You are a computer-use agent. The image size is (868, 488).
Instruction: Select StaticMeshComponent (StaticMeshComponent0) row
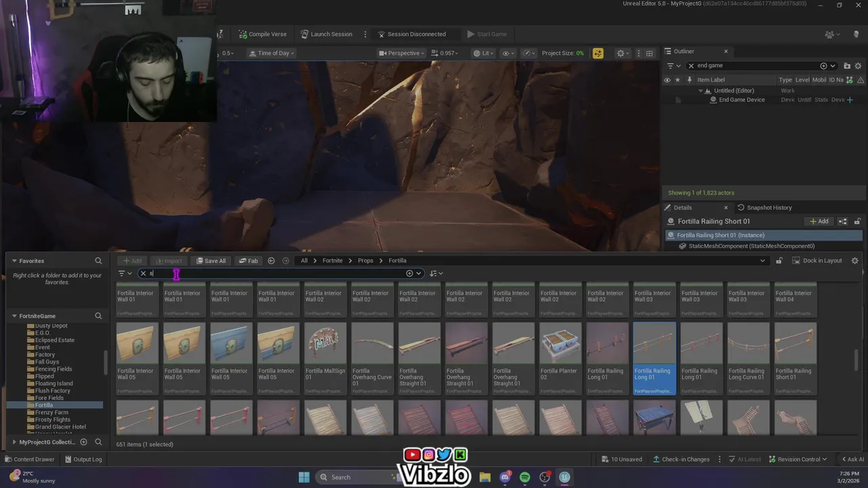point(751,246)
